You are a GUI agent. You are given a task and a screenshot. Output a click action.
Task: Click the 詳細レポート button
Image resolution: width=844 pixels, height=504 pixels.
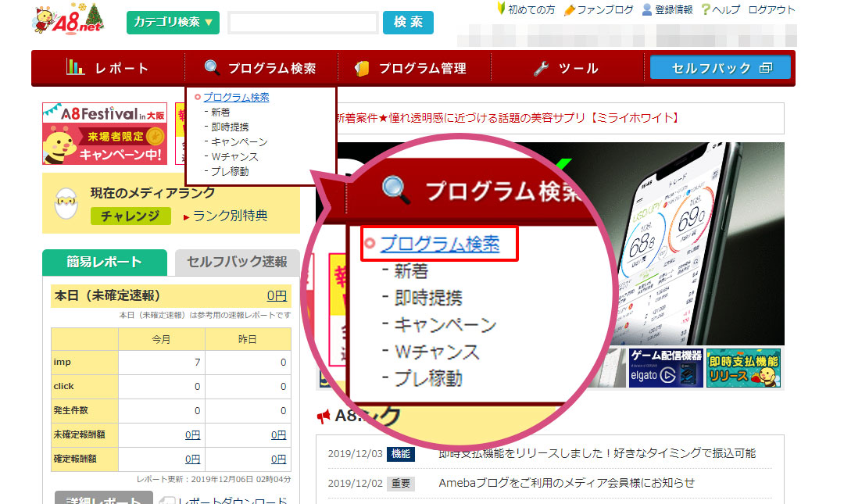(x=104, y=498)
